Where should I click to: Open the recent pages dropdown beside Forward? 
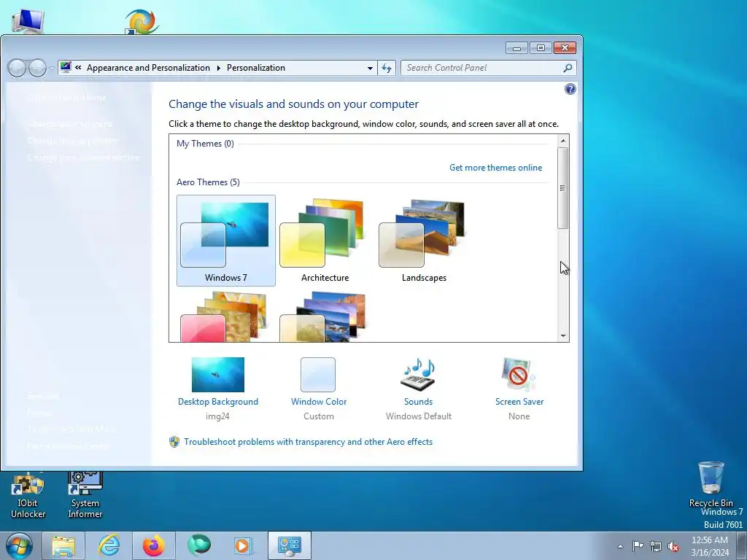(52, 68)
